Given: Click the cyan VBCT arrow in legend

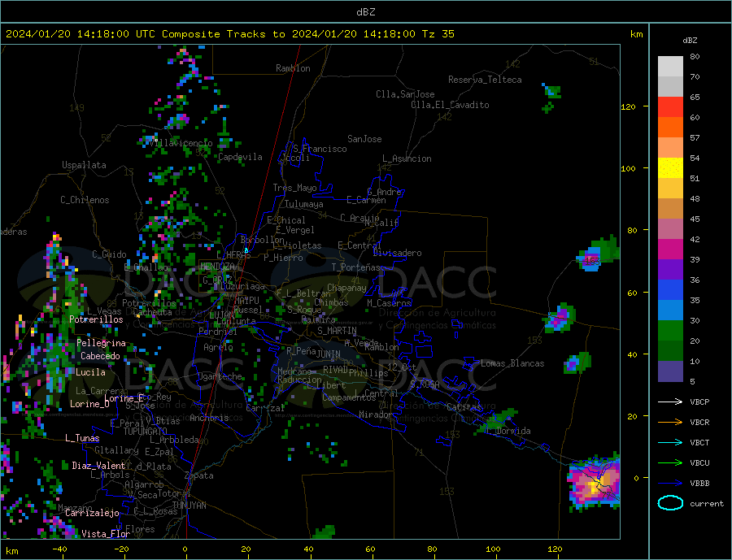Looking at the screenshot, I should coord(671,442).
